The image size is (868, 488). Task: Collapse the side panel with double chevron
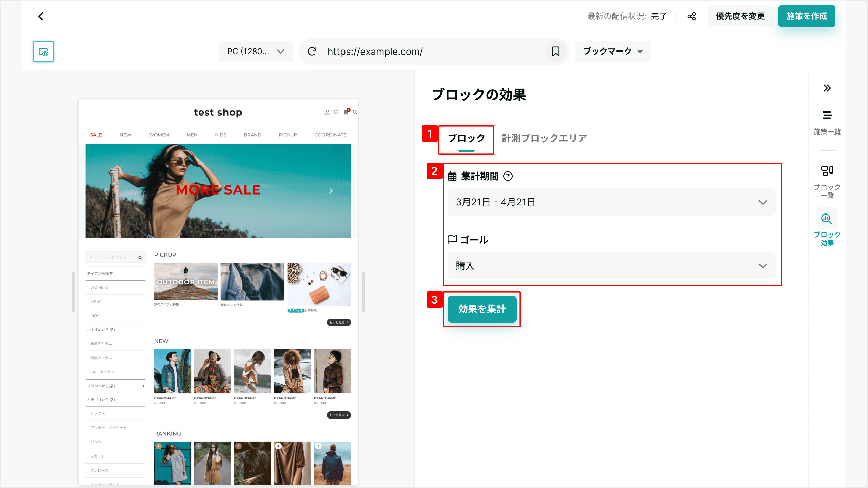point(827,88)
